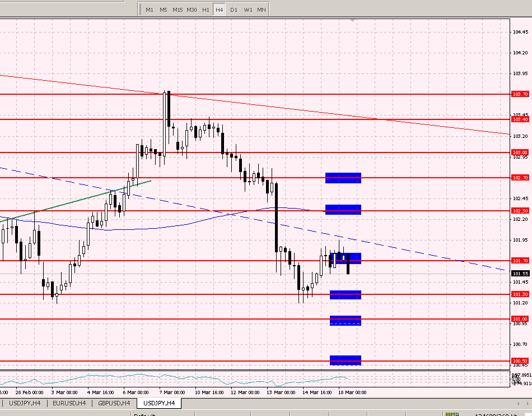This screenshot has width=532, height=416.
Task: Click the red 101.00 price level label
Action: pos(520,319)
